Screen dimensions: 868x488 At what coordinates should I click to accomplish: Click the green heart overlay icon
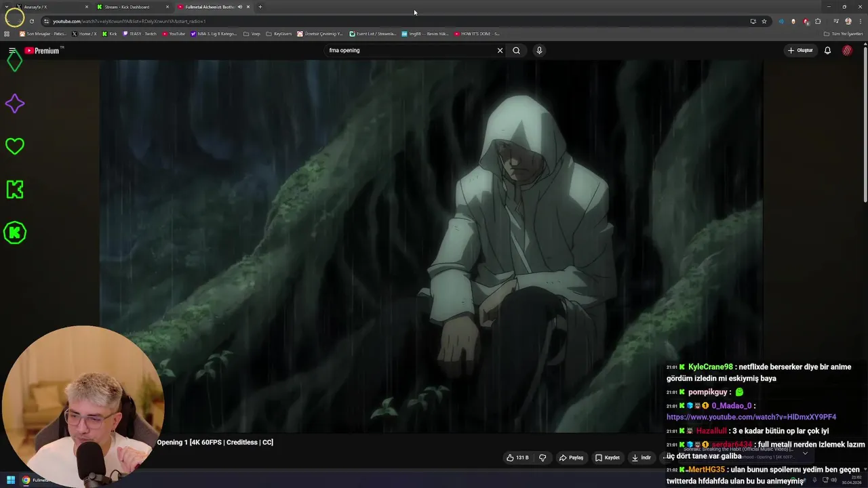click(x=14, y=146)
